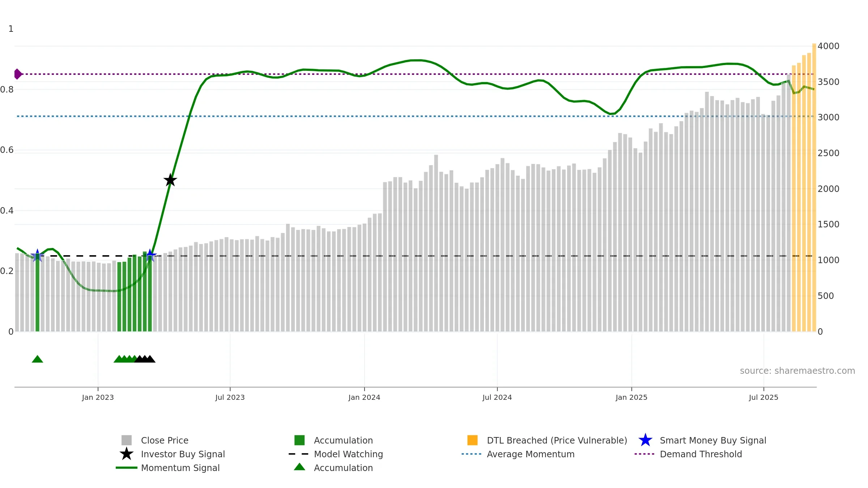Viewport: 868px width, 488px height.
Task: Click the 0.8 left-axis value
Action: tap(7, 90)
